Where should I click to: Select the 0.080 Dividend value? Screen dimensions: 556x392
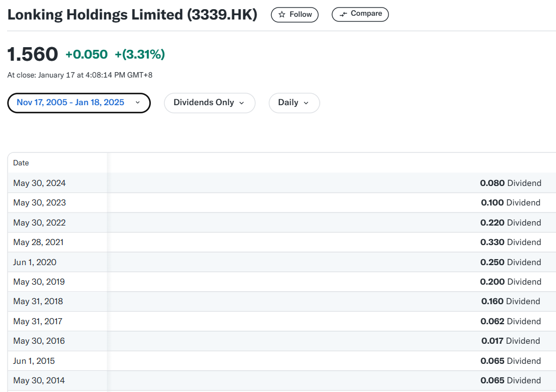(x=510, y=183)
